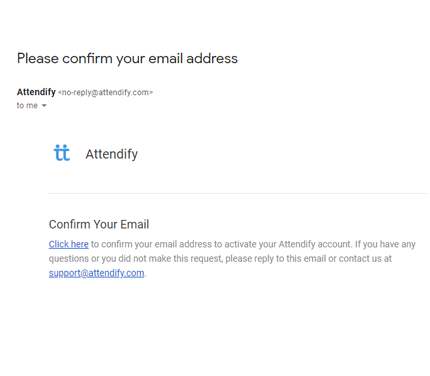The image size is (430, 376).
Task: Click the words If you have any
Action: [x=385, y=244]
